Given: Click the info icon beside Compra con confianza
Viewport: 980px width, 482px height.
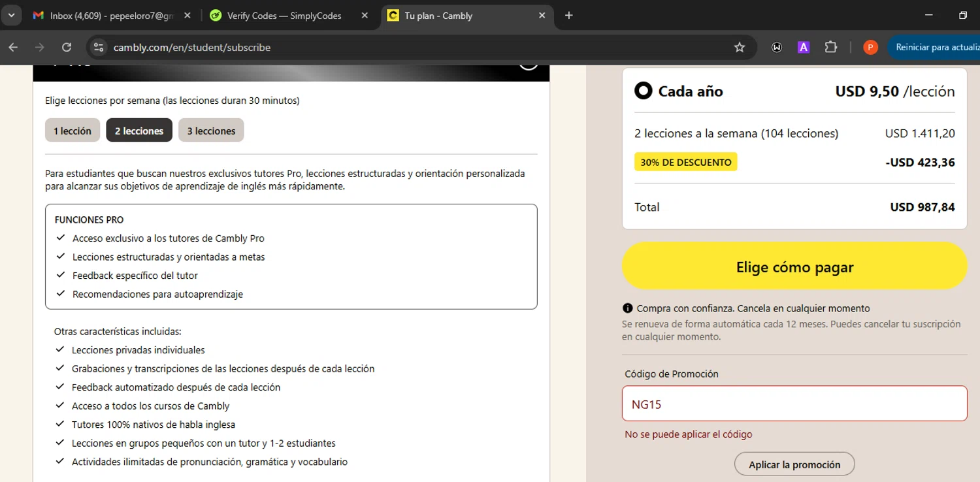Looking at the screenshot, I should pos(628,308).
